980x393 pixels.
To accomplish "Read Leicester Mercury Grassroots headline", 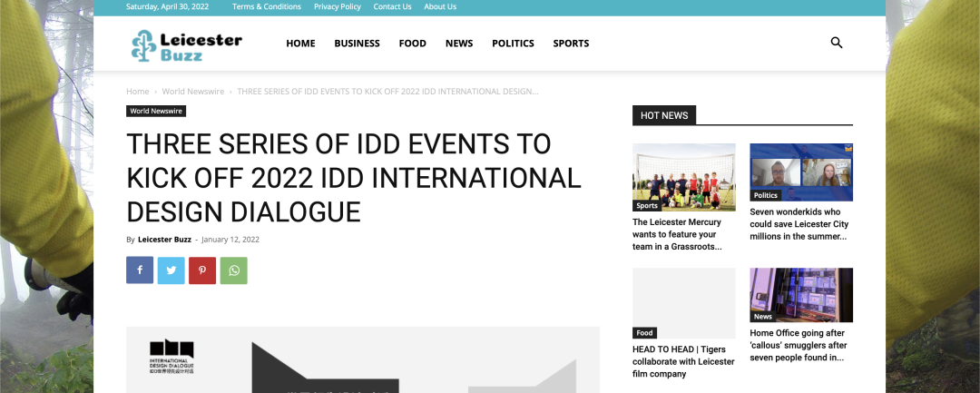I will [678, 234].
